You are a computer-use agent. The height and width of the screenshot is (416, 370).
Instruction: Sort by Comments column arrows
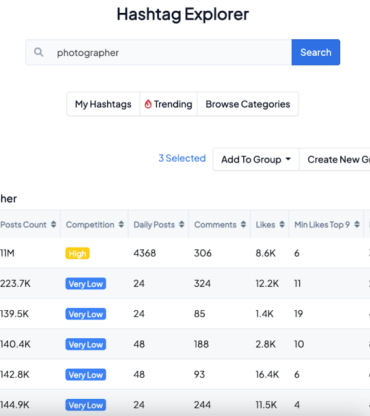pyautogui.click(x=243, y=224)
